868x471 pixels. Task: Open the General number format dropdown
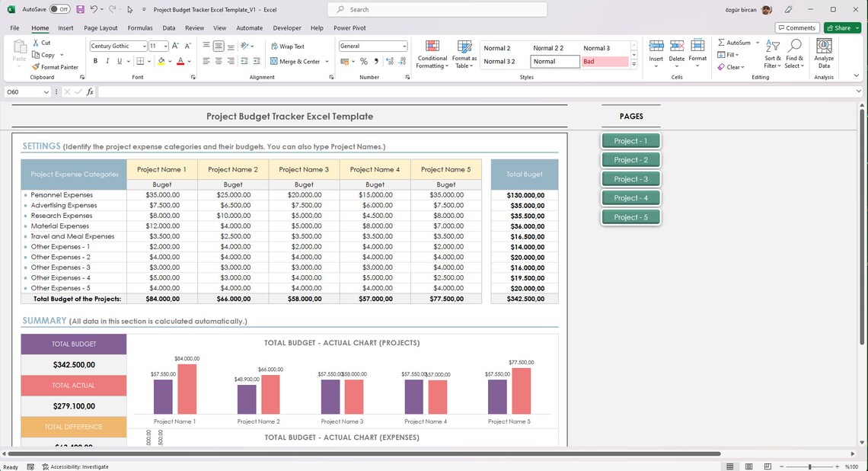(x=373, y=46)
